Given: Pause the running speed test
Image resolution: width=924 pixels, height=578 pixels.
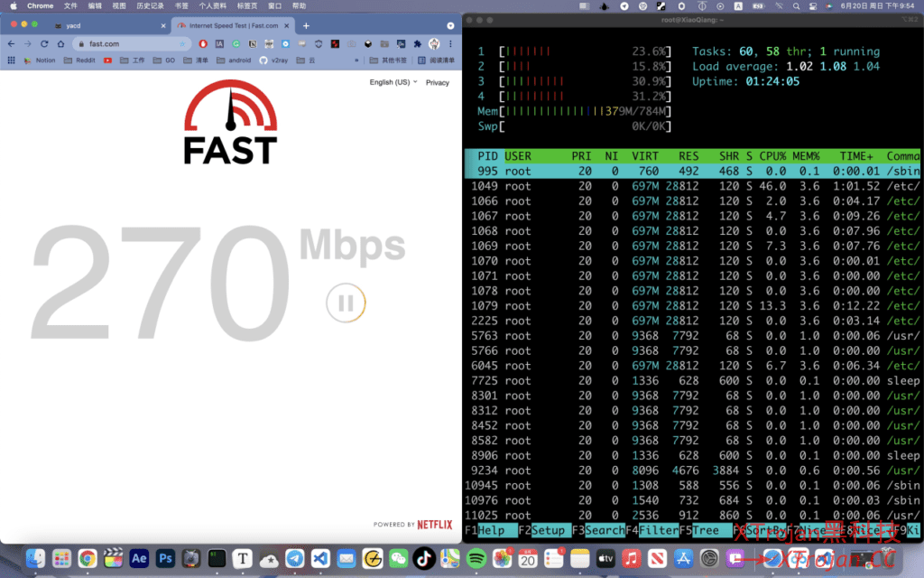Looking at the screenshot, I should [346, 303].
